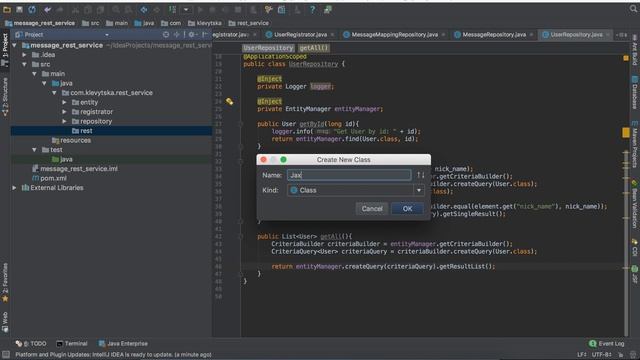Open the Web side tab

[x=5, y=322]
